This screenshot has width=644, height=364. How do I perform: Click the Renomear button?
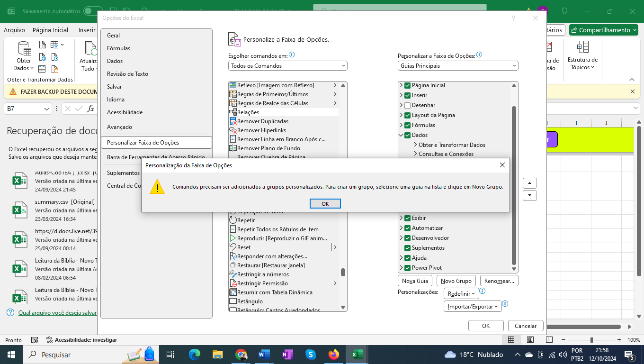point(499,281)
